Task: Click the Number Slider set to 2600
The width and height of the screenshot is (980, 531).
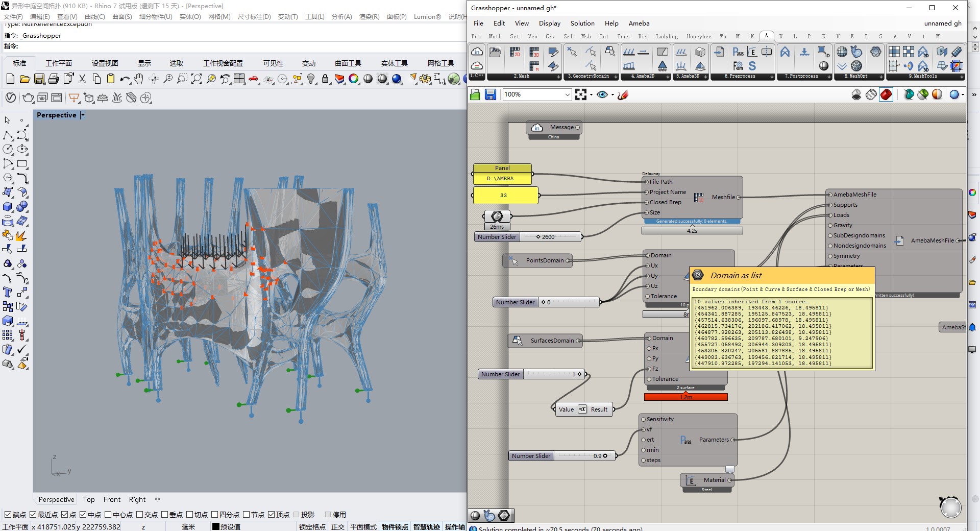Action: (x=528, y=237)
